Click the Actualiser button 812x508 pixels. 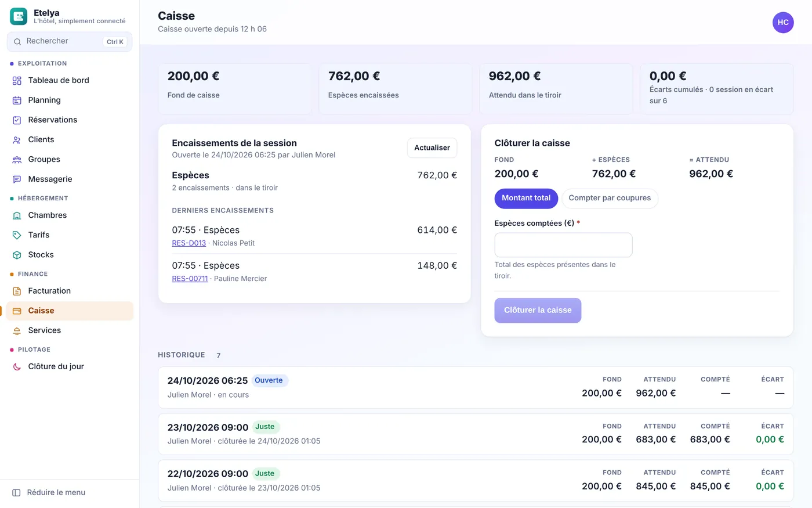(x=432, y=147)
